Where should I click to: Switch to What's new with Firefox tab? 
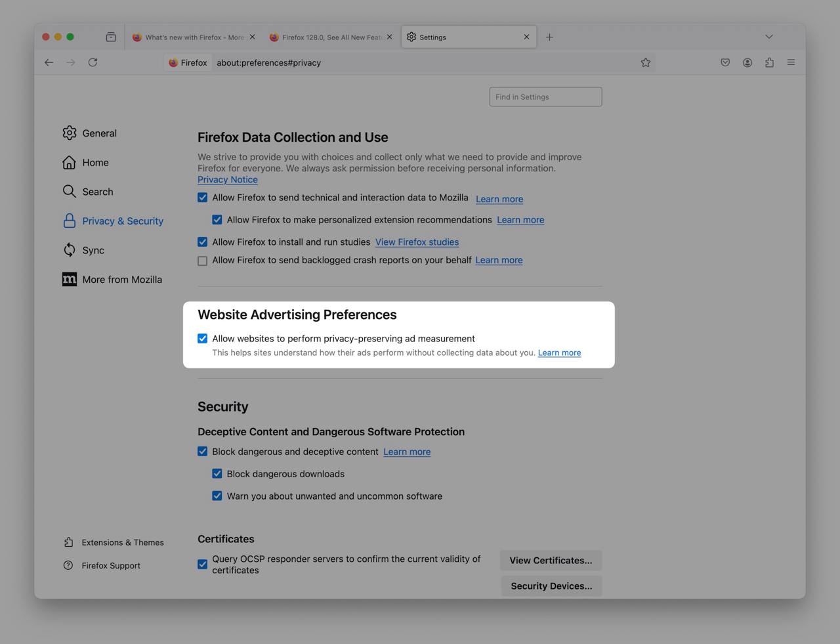[194, 37]
